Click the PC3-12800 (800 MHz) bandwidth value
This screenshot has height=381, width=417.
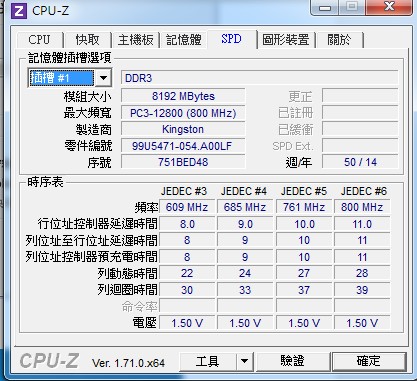(183, 113)
